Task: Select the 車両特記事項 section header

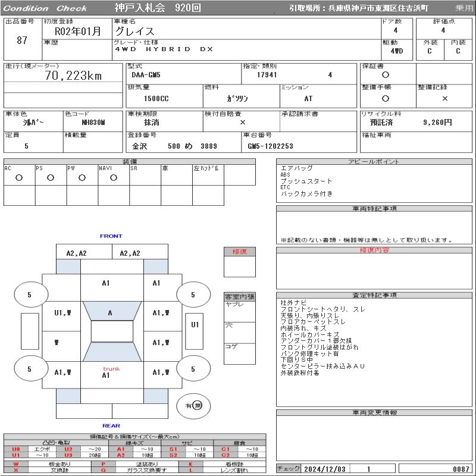Action: pyautogui.click(x=375, y=209)
